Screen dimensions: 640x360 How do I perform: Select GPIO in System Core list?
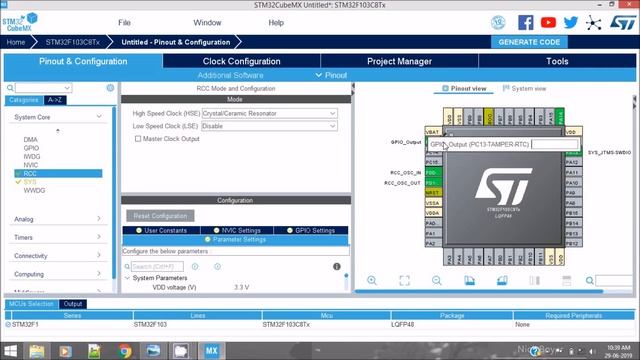pyautogui.click(x=31, y=148)
